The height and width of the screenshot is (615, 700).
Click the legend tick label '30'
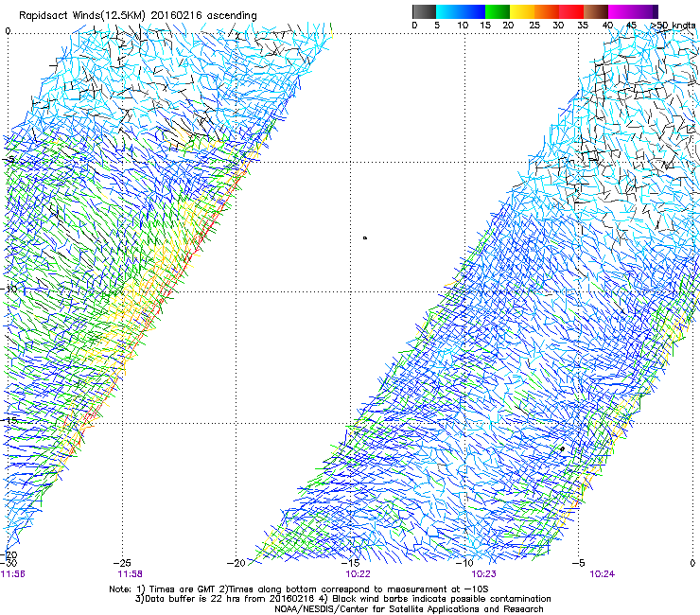(558, 26)
